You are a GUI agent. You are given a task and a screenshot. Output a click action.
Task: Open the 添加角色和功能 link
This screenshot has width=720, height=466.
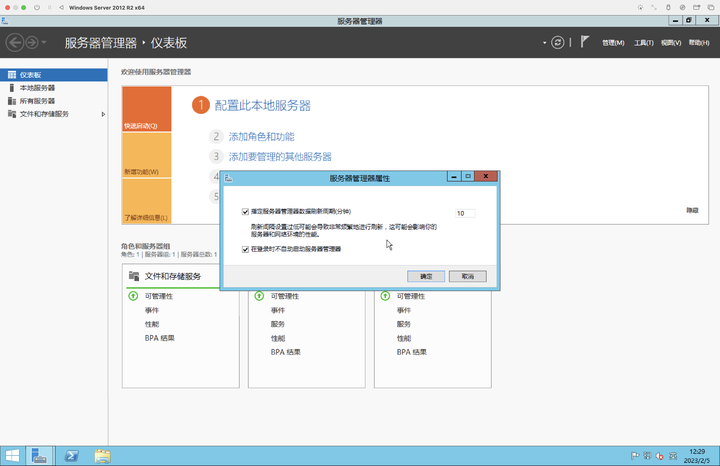click(262, 137)
